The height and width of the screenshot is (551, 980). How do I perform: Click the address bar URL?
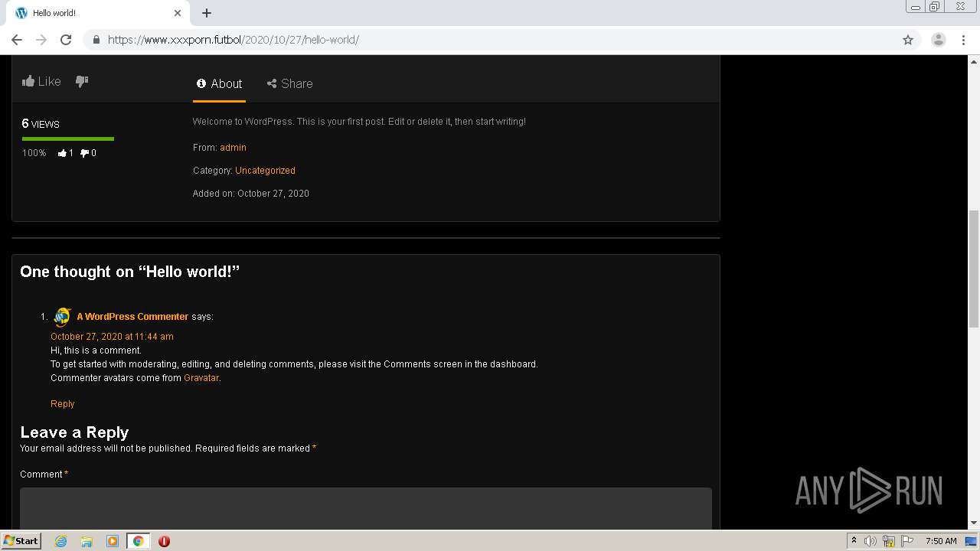coord(234,40)
